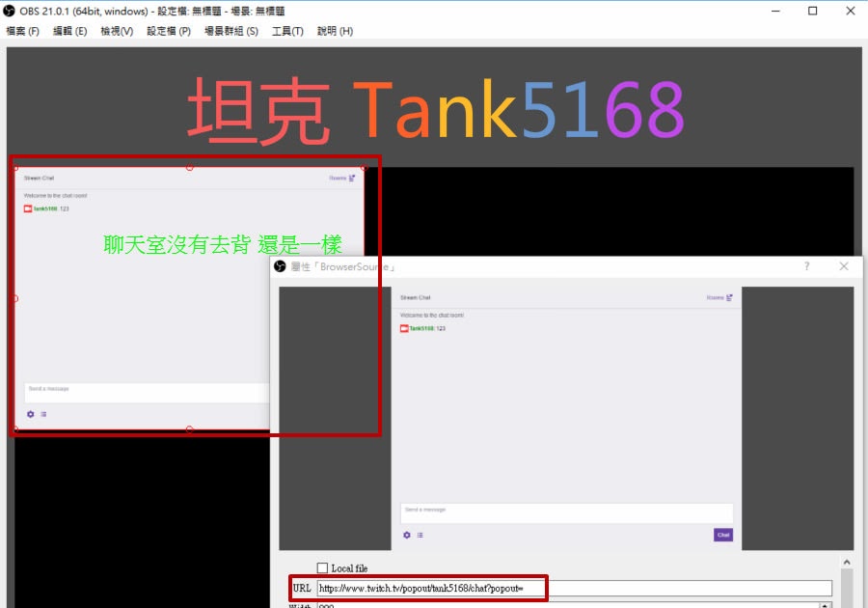Open the 場景群組 (S) menu
868x608 pixels.
[x=231, y=31]
